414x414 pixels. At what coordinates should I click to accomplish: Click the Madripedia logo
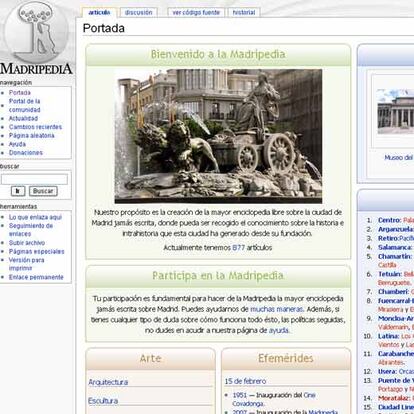36,37
